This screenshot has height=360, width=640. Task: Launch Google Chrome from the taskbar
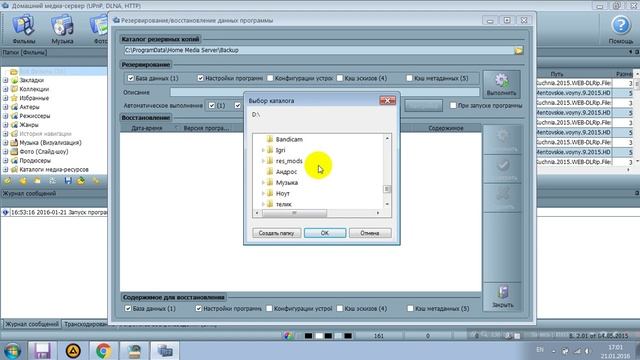pos(103,351)
